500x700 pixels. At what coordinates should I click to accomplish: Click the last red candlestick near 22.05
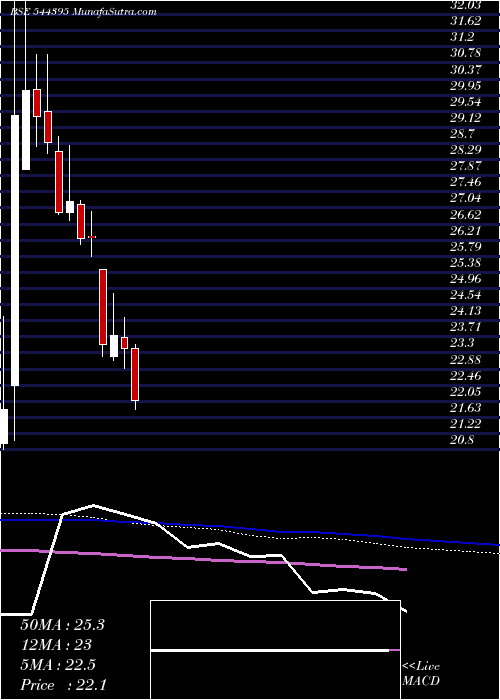(x=135, y=374)
